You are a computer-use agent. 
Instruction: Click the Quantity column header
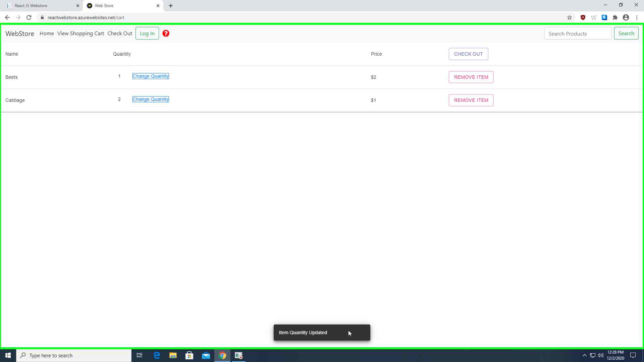point(122,54)
